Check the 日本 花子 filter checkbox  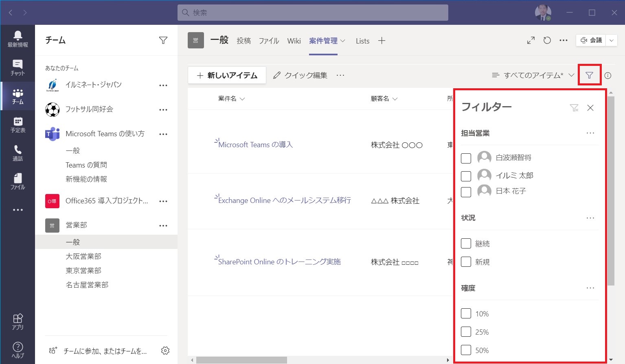(466, 192)
